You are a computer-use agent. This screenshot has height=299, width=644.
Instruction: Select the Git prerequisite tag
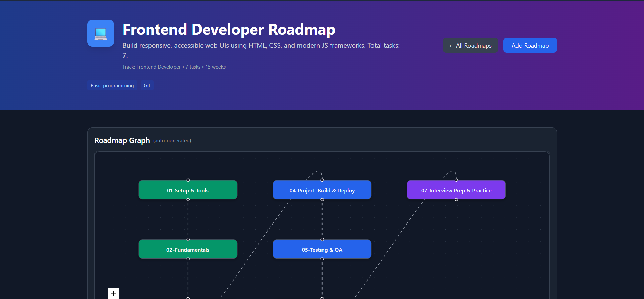point(147,86)
